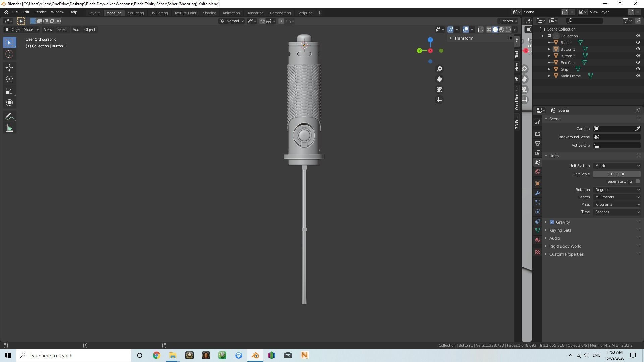This screenshot has height=362, width=644.
Task: Open the Output properties tab icon
Action: [538, 143]
